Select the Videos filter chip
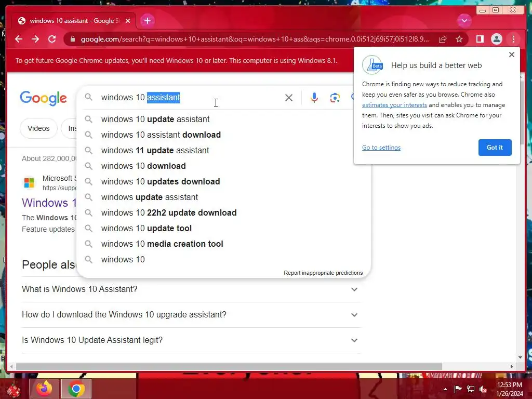 pyautogui.click(x=38, y=128)
